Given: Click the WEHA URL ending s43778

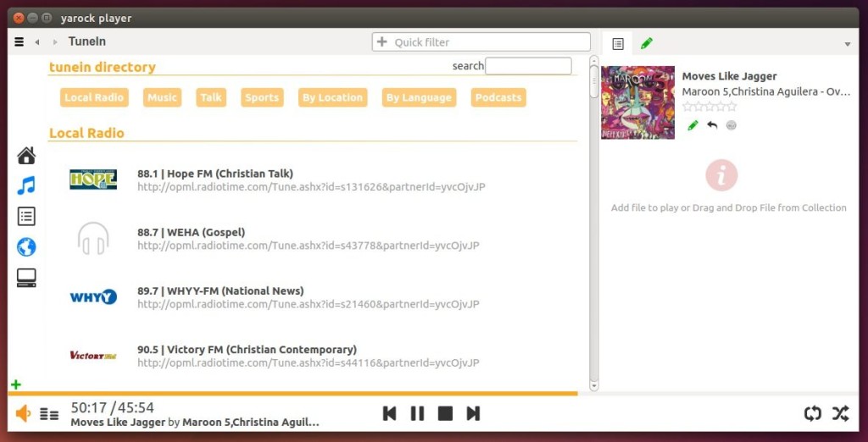Looking at the screenshot, I should tap(309, 246).
